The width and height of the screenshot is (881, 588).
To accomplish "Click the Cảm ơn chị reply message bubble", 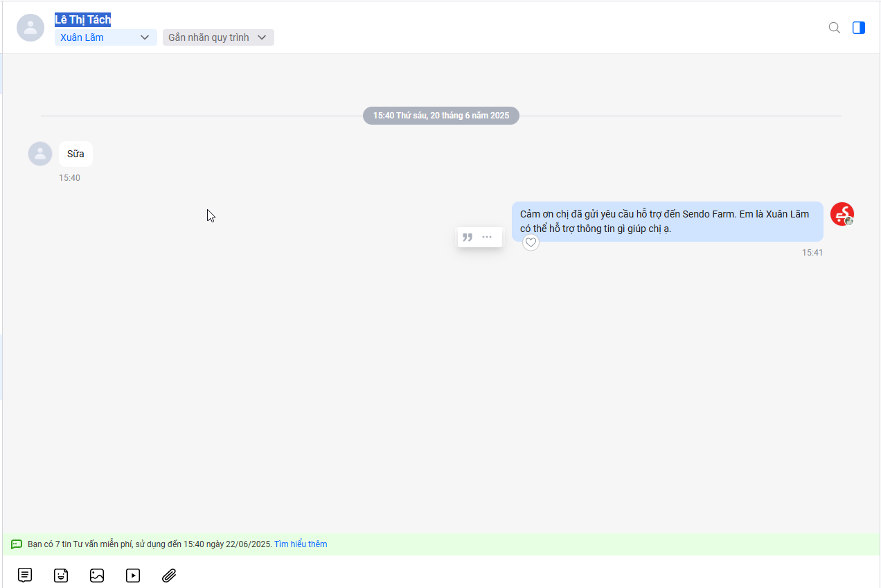I will point(668,222).
